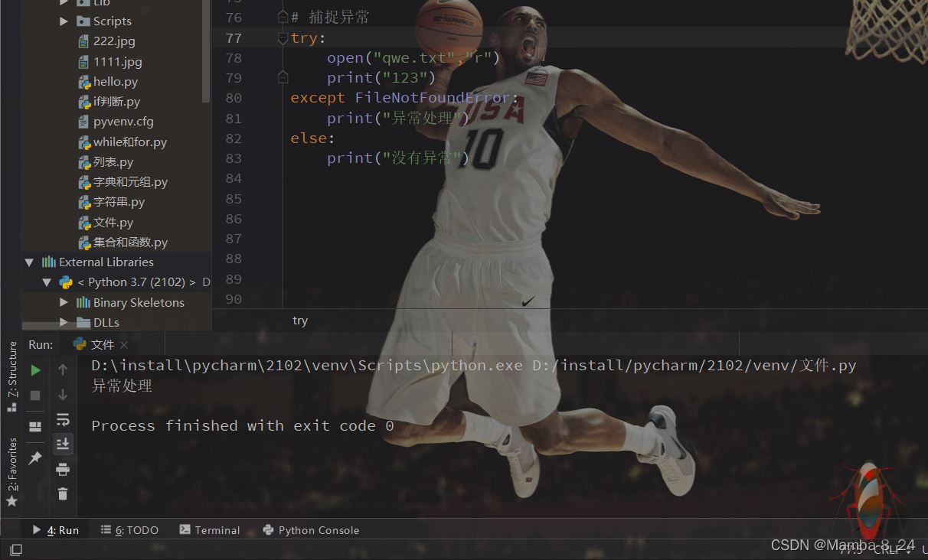Expand the Binary Skeletons node
Image resolution: width=928 pixels, height=560 pixels.
tap(64, 303)
